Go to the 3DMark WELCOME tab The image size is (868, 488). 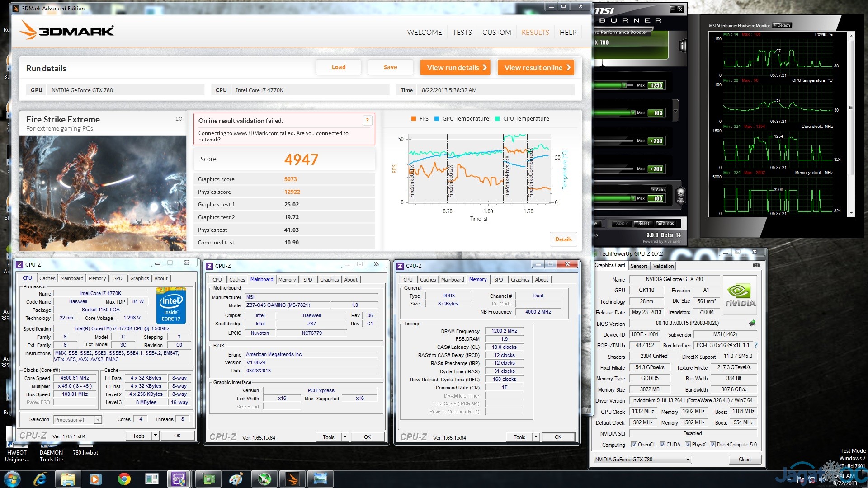424,32
